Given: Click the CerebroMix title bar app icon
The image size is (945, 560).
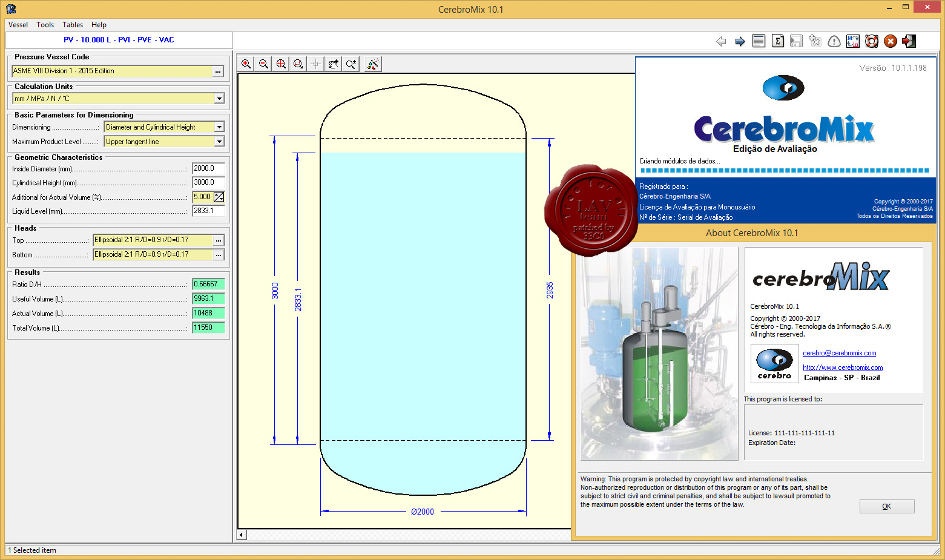Looking at the screenshot, I should pos(11,9).
